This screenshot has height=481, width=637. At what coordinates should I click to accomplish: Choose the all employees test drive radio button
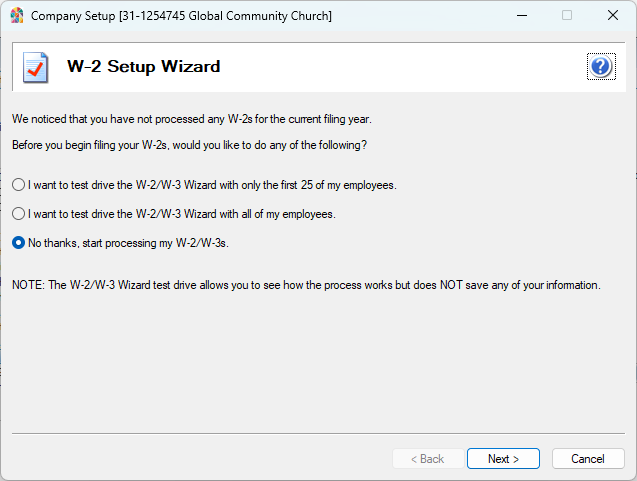(x=18, y=214)
